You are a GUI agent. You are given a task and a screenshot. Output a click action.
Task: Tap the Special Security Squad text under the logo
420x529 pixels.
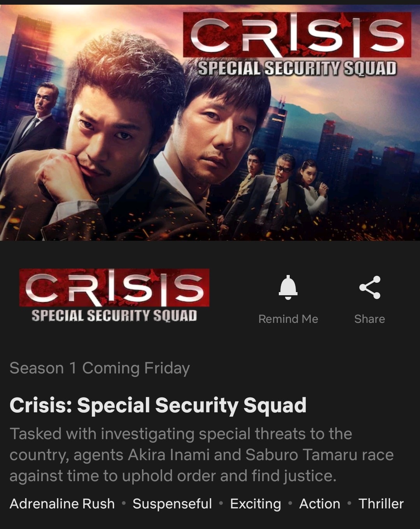114,315
